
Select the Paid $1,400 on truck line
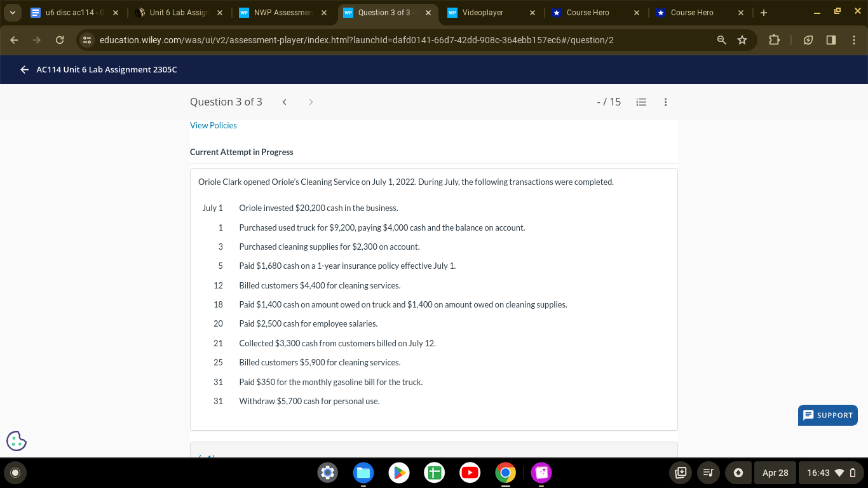pos(403,304)
